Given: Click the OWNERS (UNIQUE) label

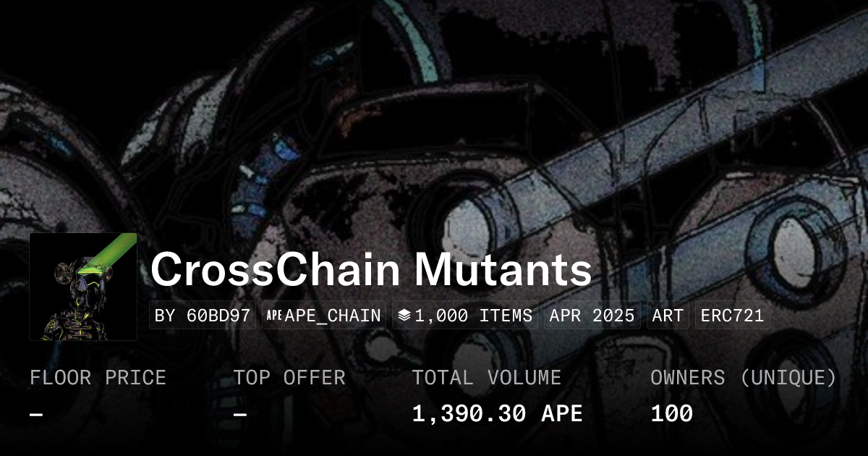Looking at the screenshot, I should click(x=744, y=378).
